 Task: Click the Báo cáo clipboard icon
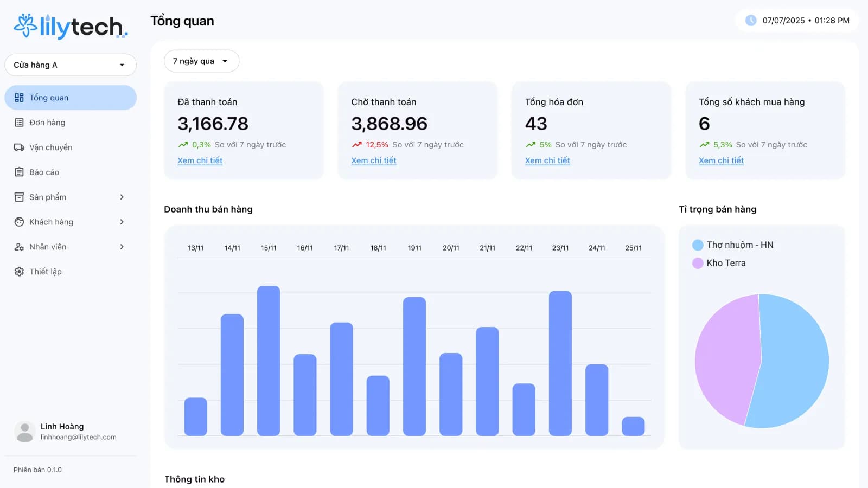pos(19,172)
